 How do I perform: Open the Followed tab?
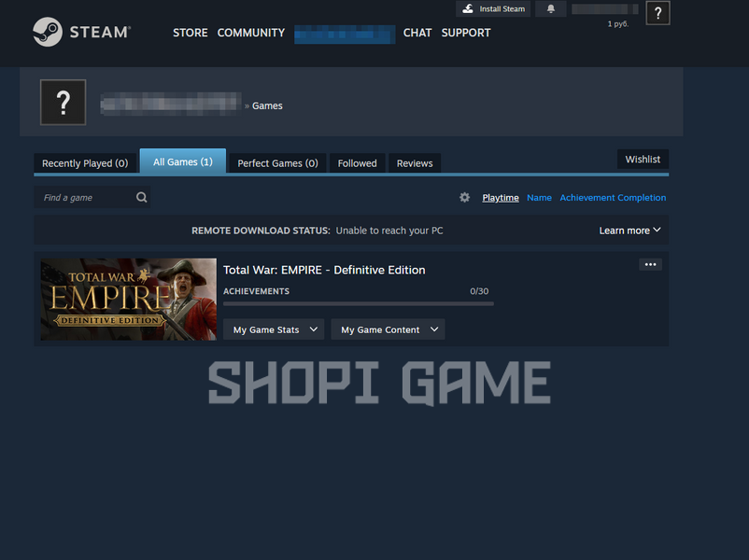(x=358, y=163)
